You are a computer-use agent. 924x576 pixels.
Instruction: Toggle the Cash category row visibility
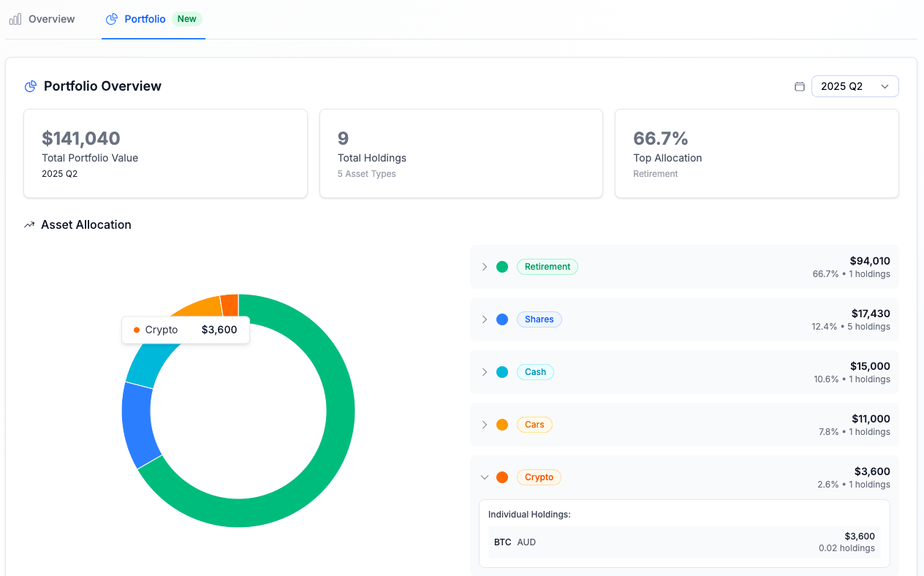[484, 371]
